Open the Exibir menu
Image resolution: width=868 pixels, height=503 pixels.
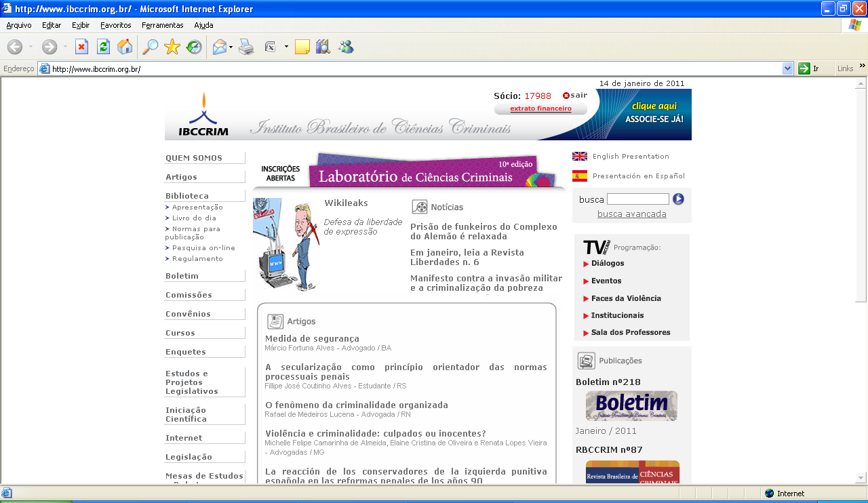coord(81,25)
